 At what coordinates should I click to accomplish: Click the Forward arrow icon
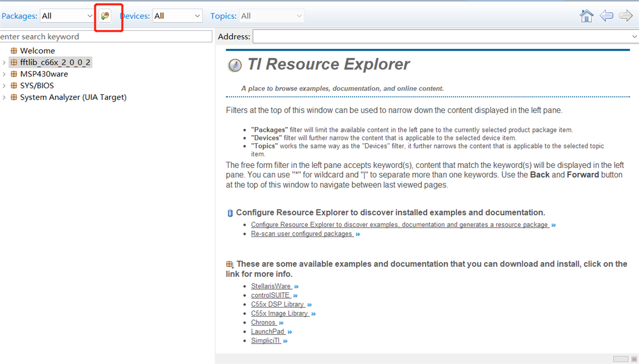point(626,16)
